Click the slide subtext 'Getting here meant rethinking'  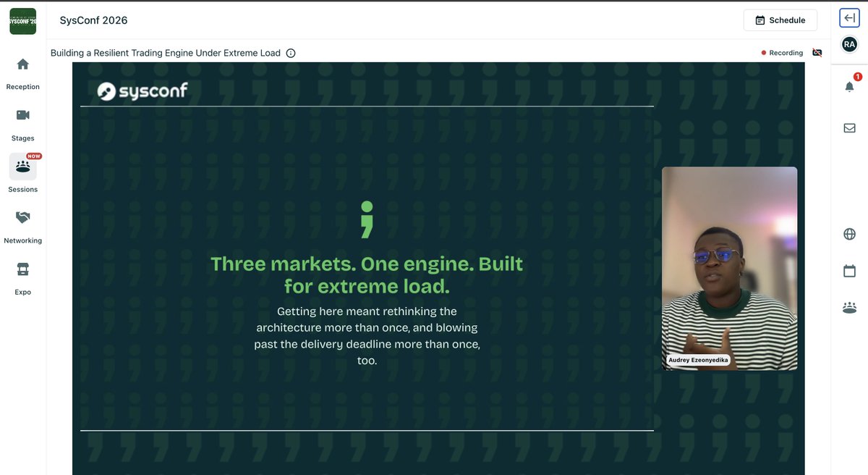(x=367, y=335)
